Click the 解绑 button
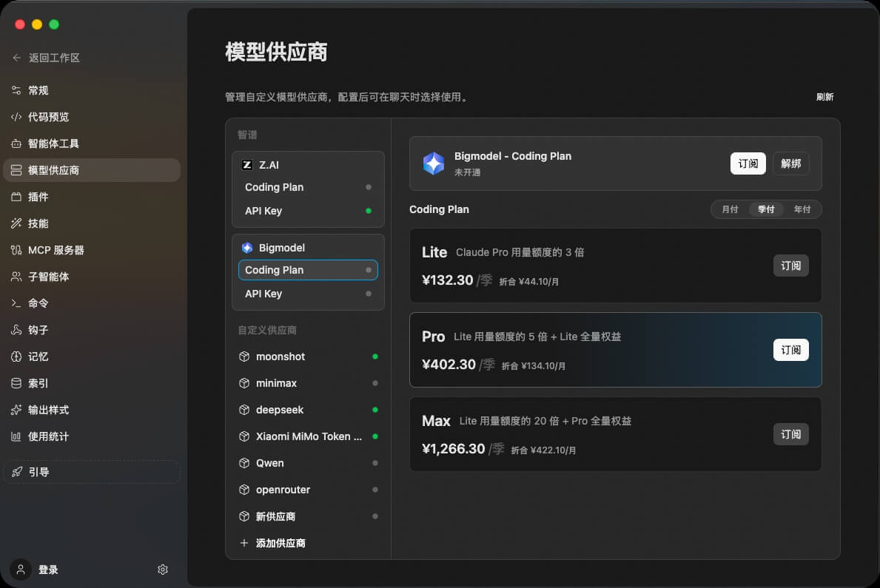This screenshot has height=588, width=880. (x=790, y=163)
